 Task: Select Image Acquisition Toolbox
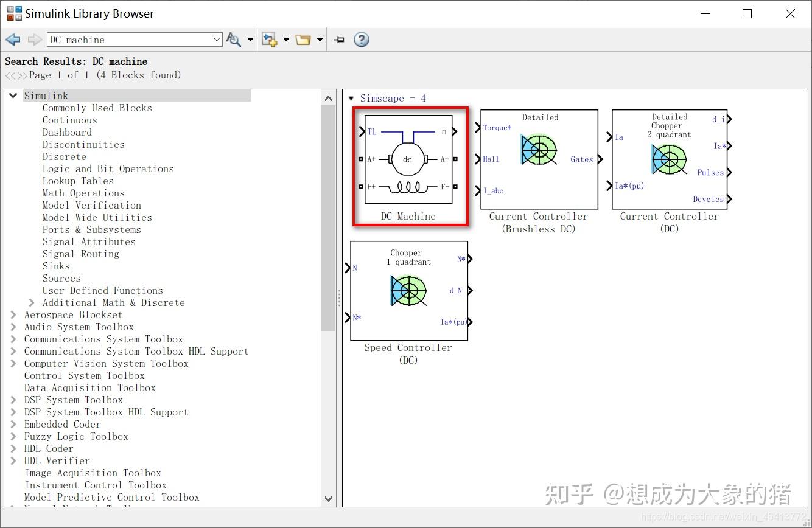[93, 473]
